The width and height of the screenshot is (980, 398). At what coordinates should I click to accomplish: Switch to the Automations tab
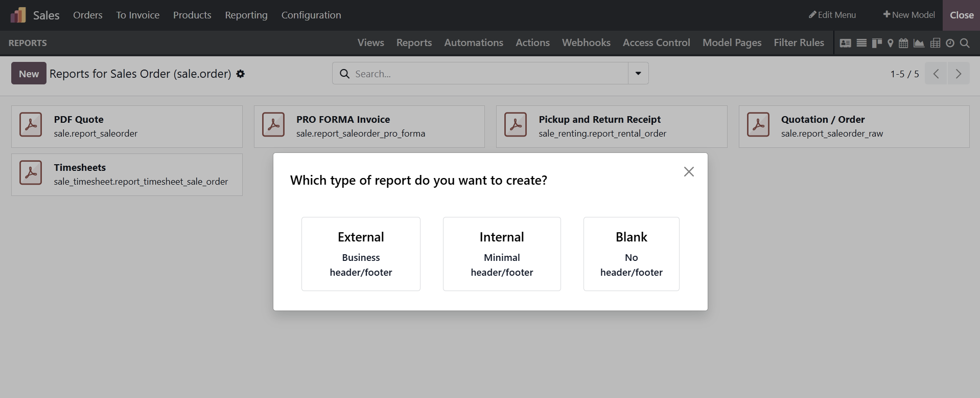point(473,43)
